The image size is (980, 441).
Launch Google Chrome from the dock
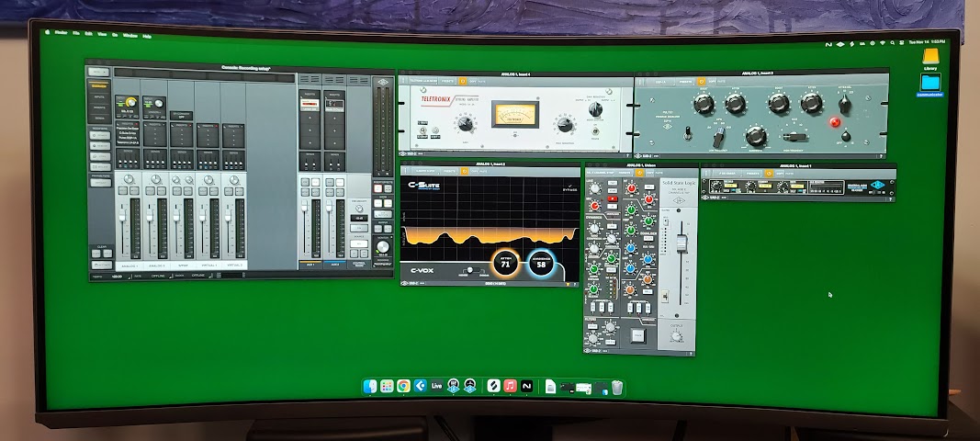point(403,387)
